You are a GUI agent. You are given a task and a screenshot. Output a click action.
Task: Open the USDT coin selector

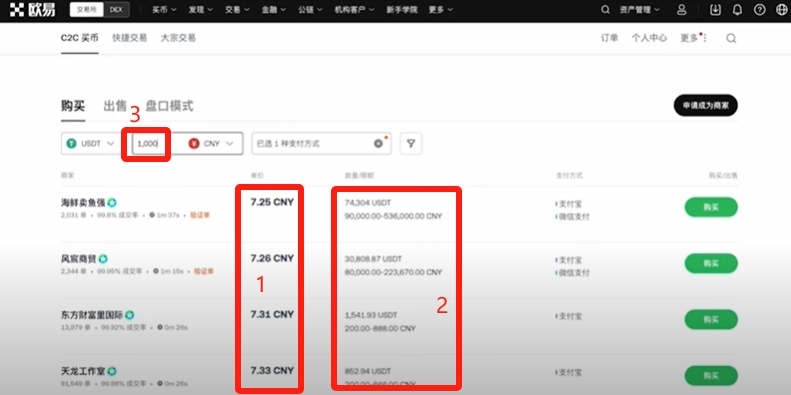(x=91, y=144)
